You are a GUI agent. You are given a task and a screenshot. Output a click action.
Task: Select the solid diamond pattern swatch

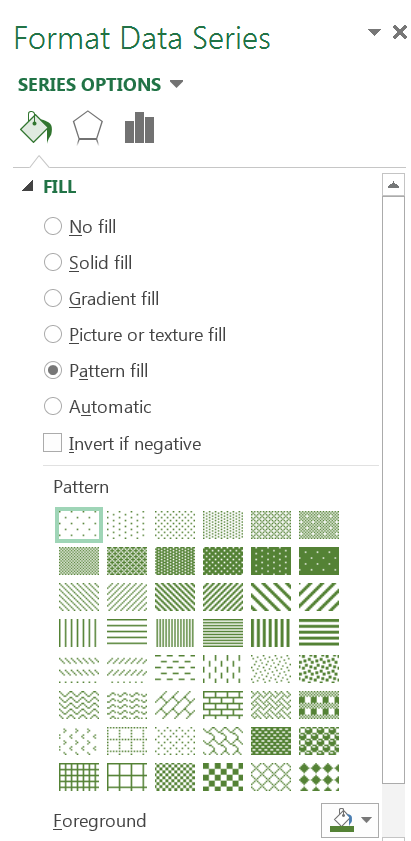pos(319,777)
